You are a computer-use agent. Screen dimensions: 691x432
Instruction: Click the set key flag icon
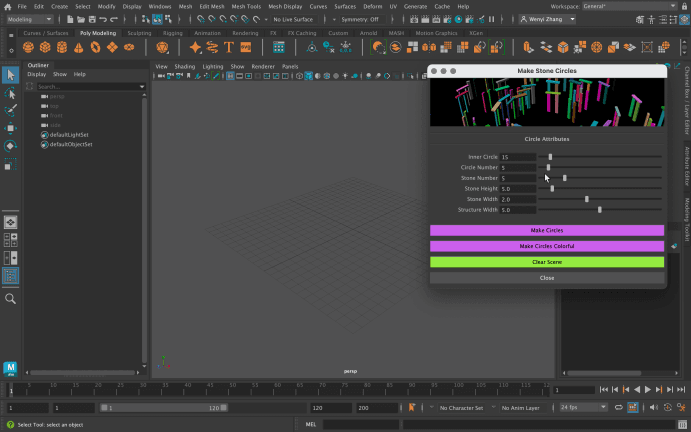[x=412, y=408]
